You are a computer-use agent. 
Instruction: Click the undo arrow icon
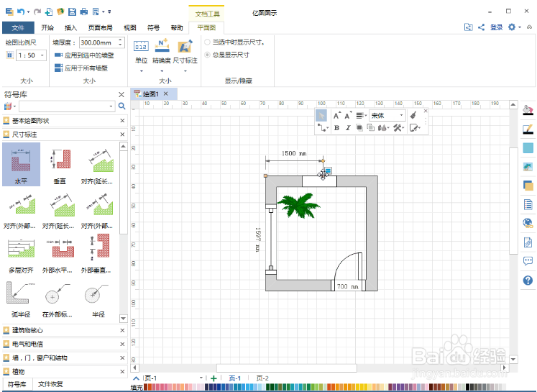[x=21, y=12]
